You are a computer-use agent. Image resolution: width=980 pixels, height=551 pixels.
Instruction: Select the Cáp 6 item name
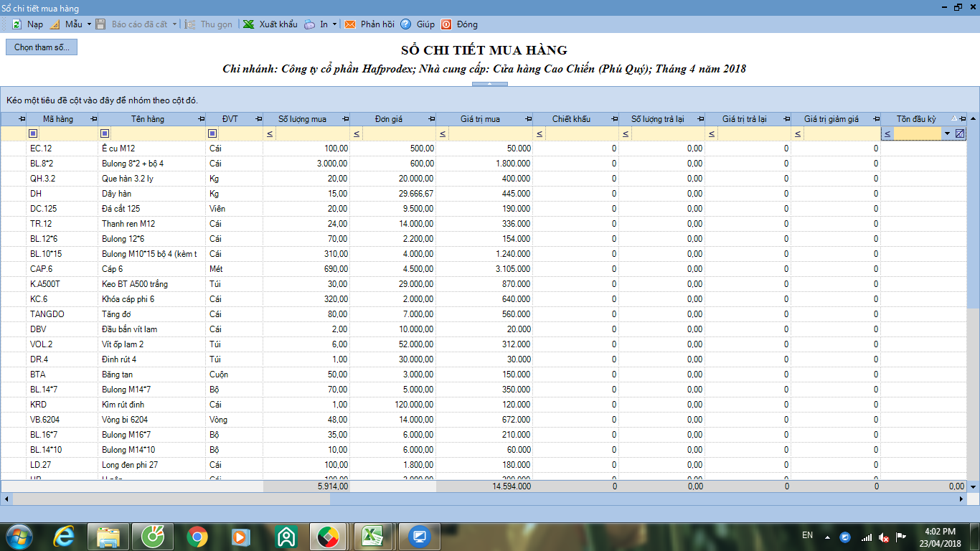click(113, 269)
